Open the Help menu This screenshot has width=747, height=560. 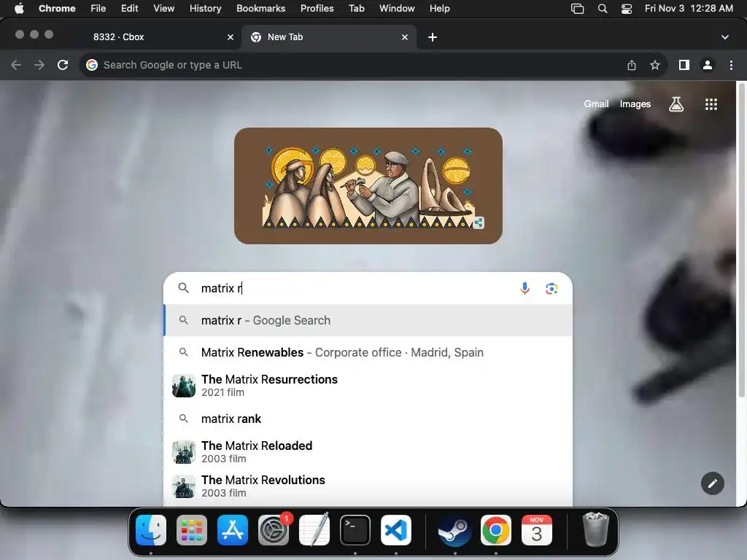coord(439,8)
